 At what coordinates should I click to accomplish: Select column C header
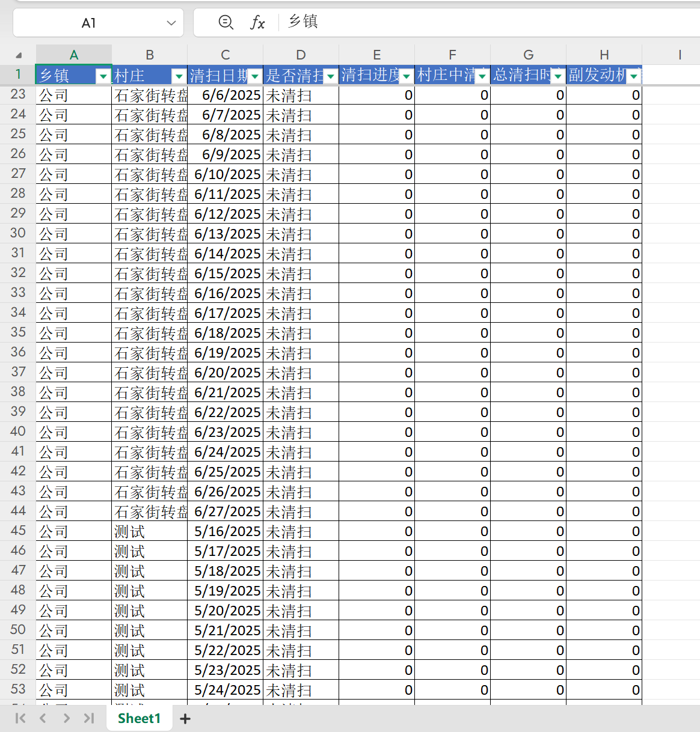226,55
